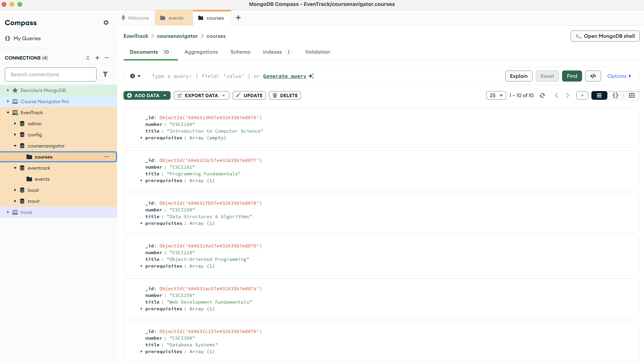Screen dimensions: 644x363
Task: Click the Reset button
Action: tap(547, 76)
